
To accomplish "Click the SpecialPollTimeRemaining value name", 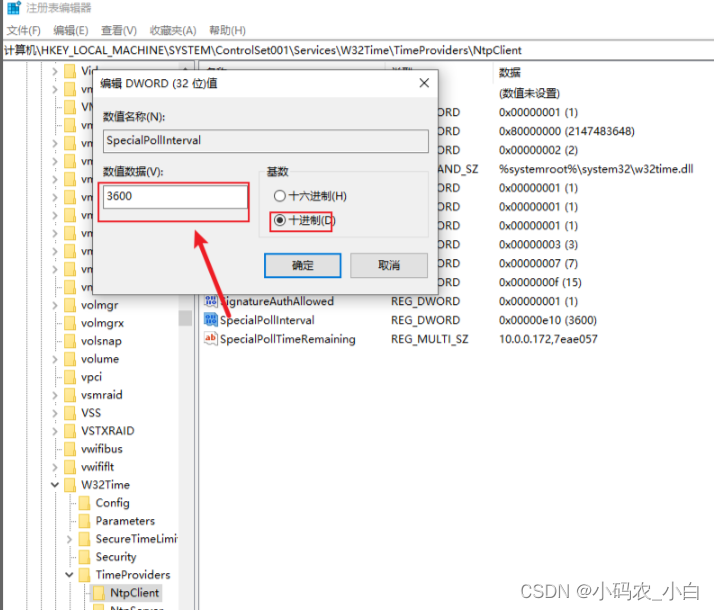I will [x=288, y=339].
